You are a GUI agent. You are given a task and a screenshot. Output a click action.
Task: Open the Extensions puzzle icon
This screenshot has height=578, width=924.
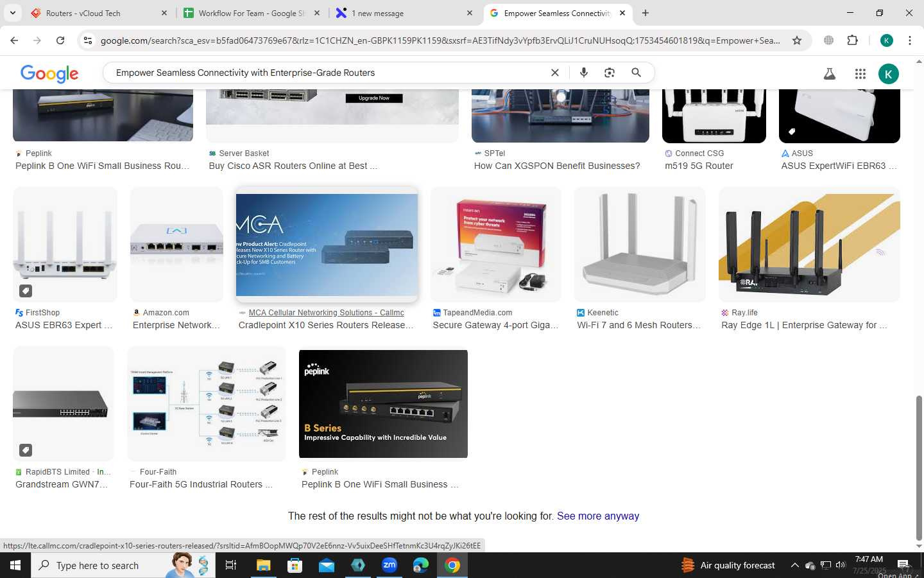click(852, 40)
